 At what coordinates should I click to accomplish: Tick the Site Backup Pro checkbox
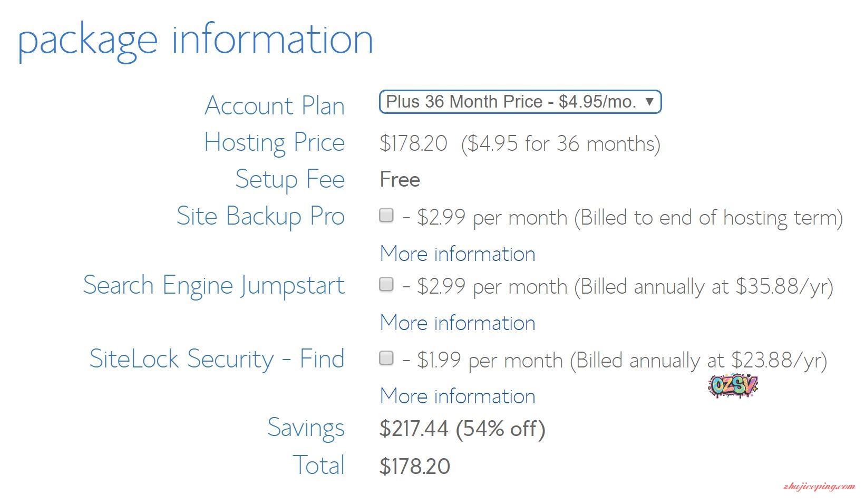tap(386, 215)
